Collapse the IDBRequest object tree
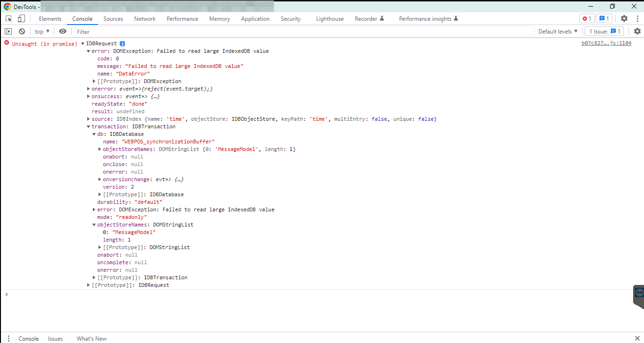Viewport: 644px width, 343px height. 83,44
